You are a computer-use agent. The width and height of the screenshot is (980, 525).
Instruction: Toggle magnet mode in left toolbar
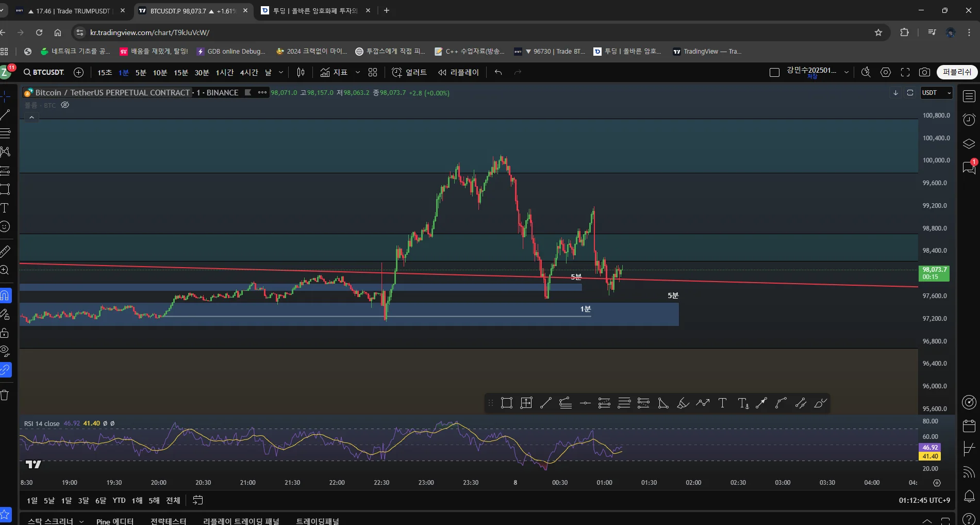(x=5, y=296)
